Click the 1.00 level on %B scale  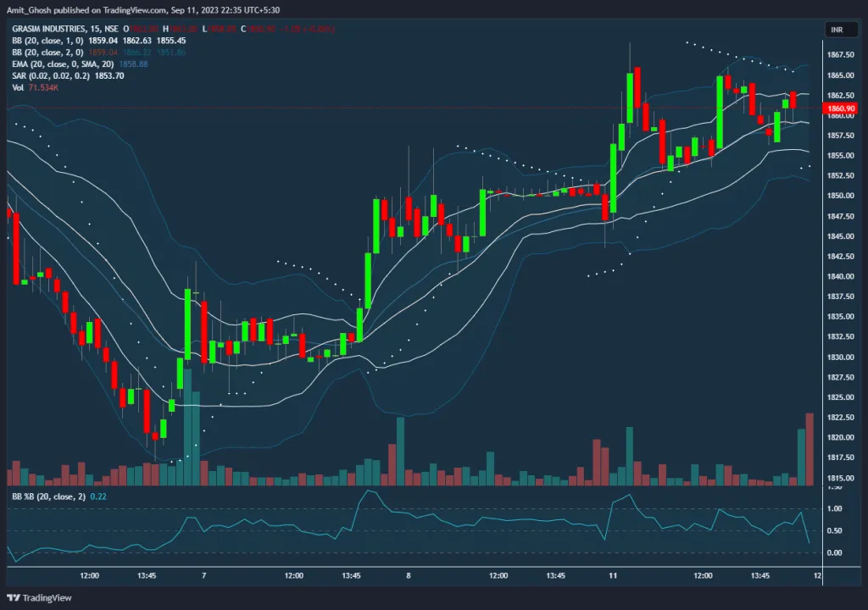coord(833,508)
